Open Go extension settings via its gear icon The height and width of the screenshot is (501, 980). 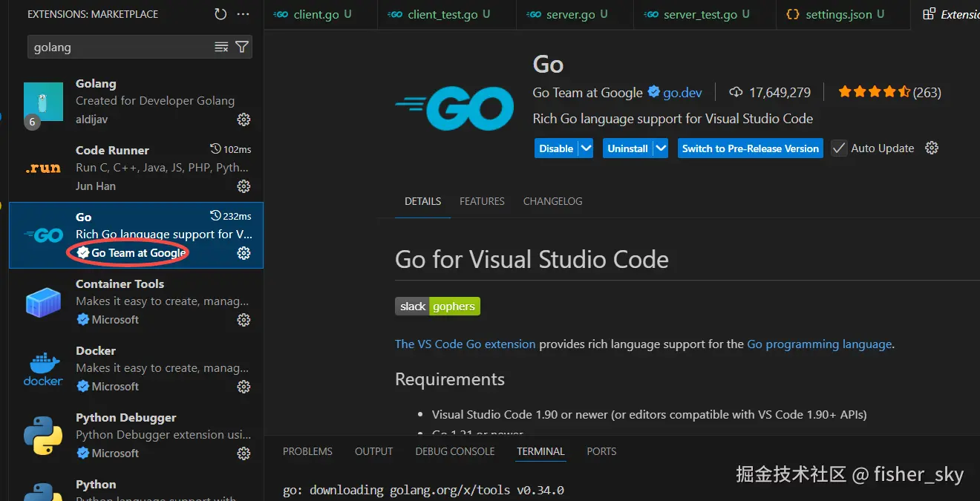[244, 252]
